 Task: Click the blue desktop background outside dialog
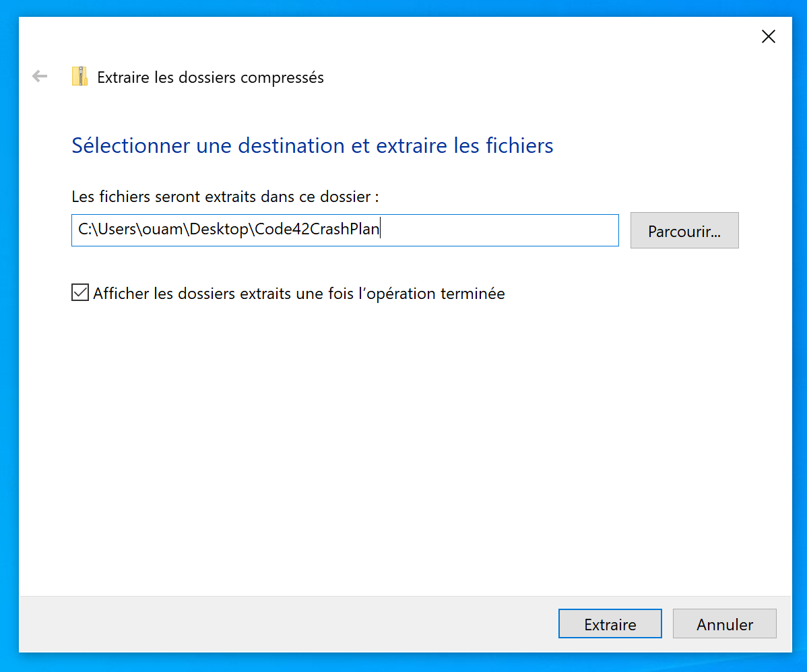coord(799,337)
